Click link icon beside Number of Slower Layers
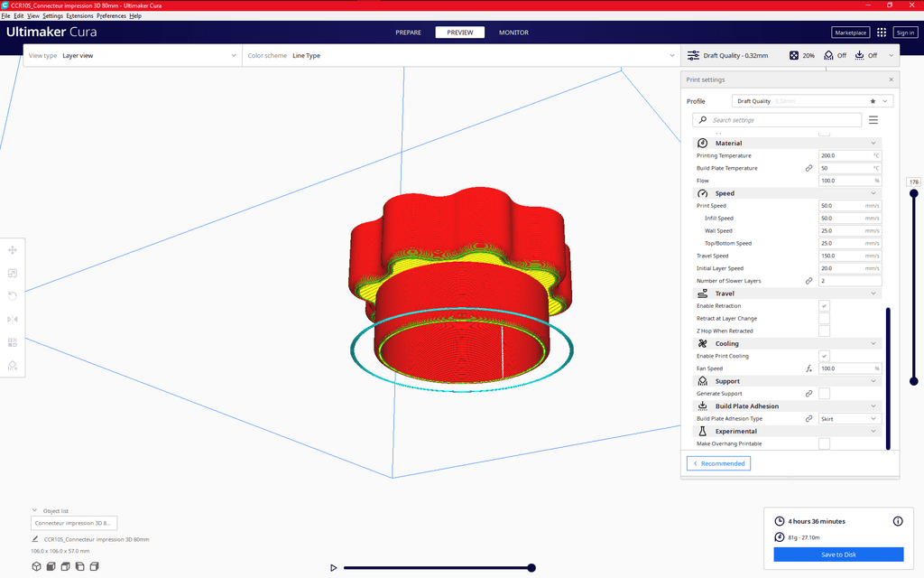924x578 pixels. (x=809, y=281)
